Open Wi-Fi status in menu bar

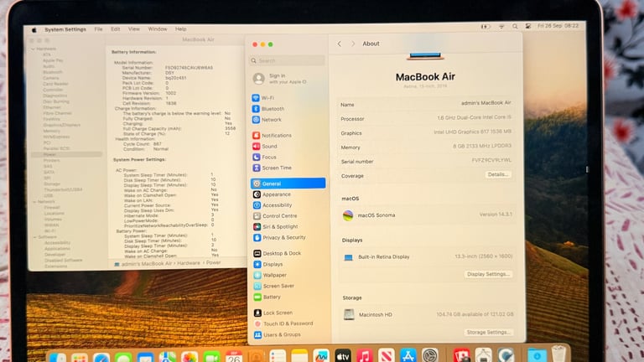(501, 26)
